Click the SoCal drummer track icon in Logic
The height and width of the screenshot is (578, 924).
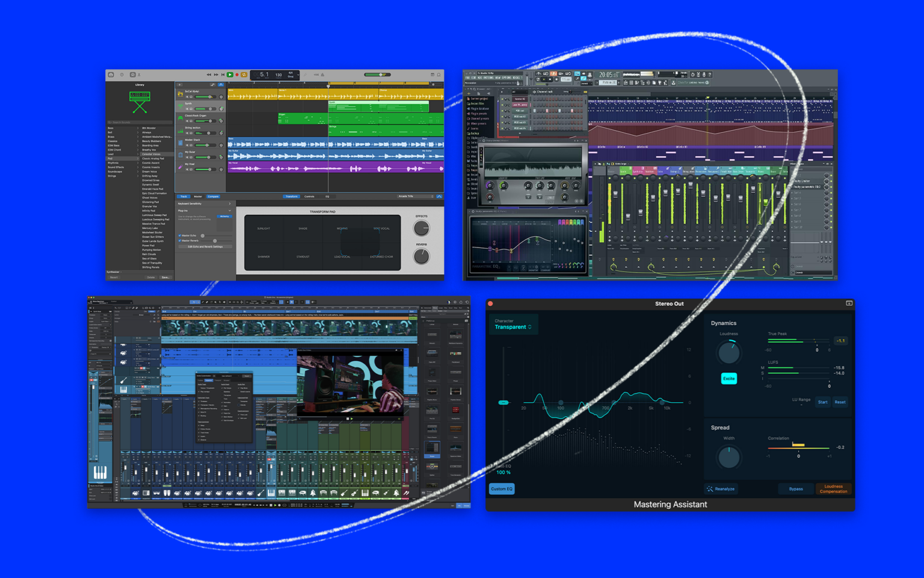coord(180,95)
